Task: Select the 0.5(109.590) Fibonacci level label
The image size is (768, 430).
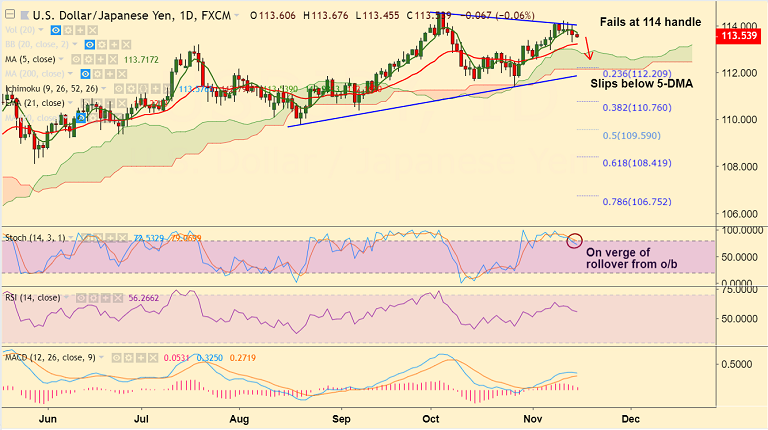Action: [x=631, y=136]
